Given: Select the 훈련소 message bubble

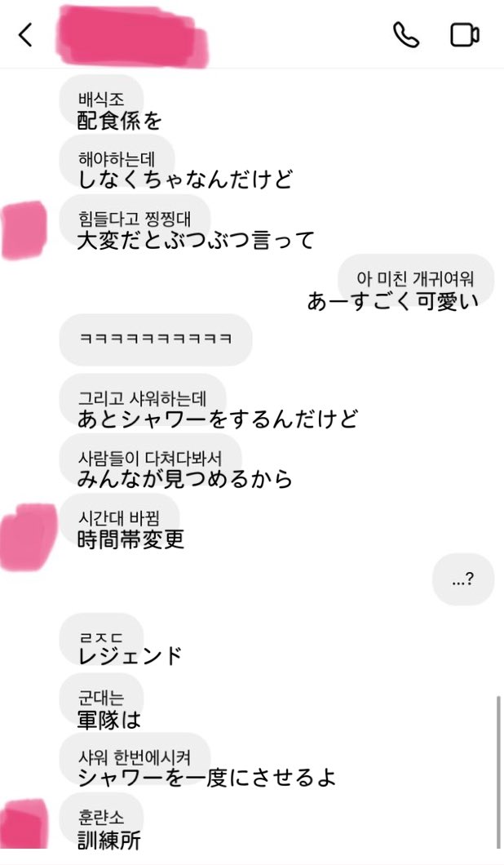Looking at the screenshot, I should pyautogui.click(x=101, y=818).
